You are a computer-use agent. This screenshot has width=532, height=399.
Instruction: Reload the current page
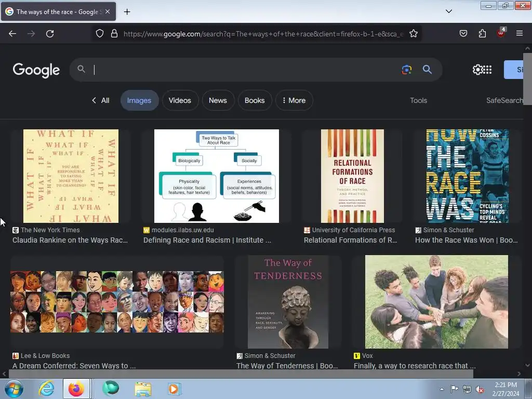[50, 34]
